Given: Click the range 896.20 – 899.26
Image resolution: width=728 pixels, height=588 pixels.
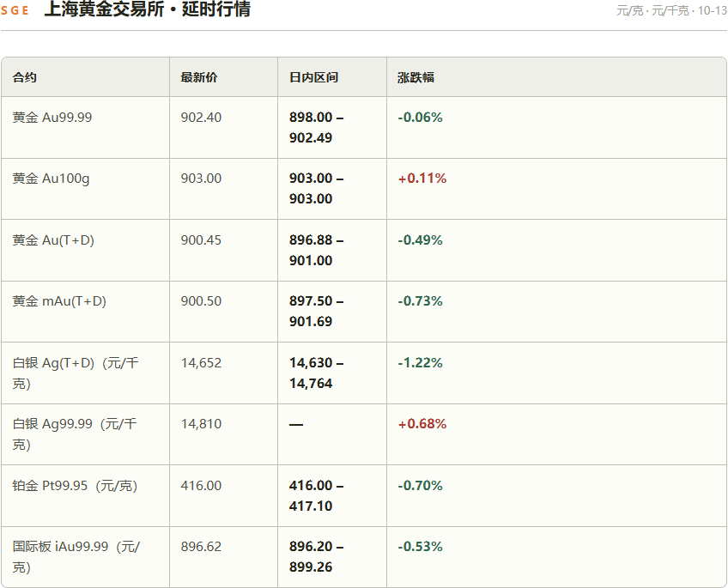Looking at the screenshot, I should pyautogui.click(x=317, y=556).
